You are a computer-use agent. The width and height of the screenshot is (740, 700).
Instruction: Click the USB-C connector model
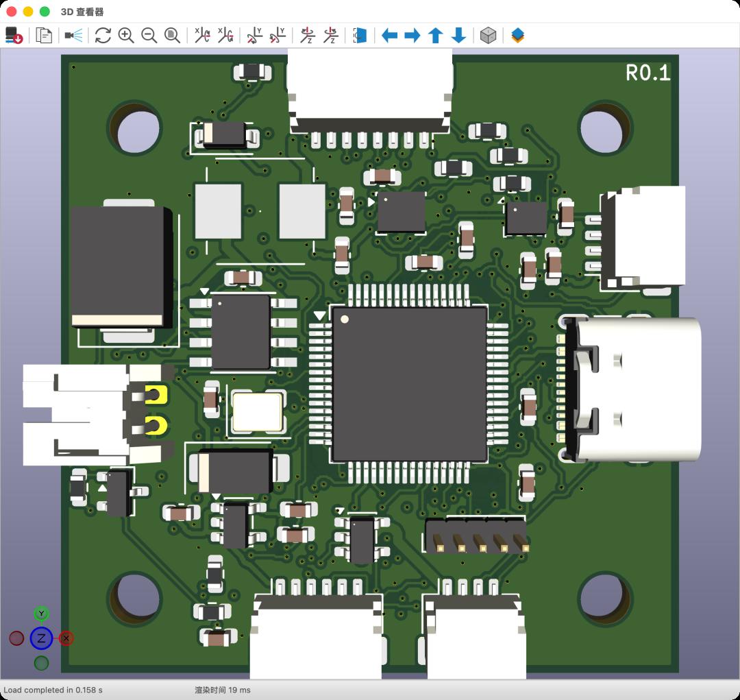tap(632, 389)
